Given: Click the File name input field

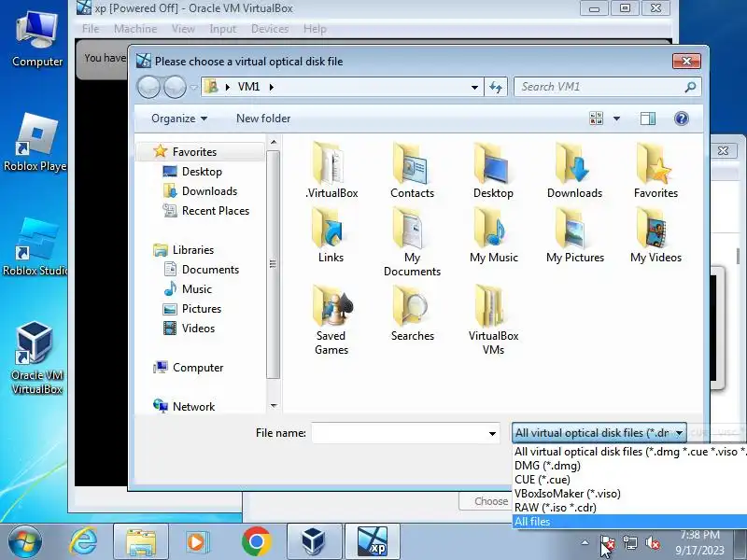Looking at the screenshot, I should (x=400, y=433).
